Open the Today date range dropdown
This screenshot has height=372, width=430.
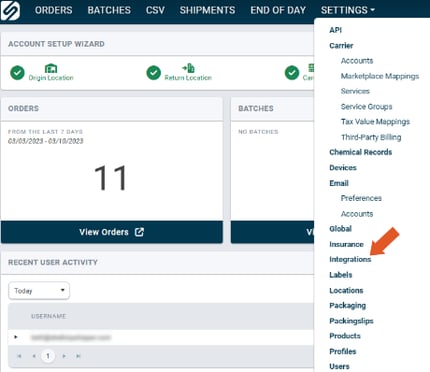coord(39,291)
